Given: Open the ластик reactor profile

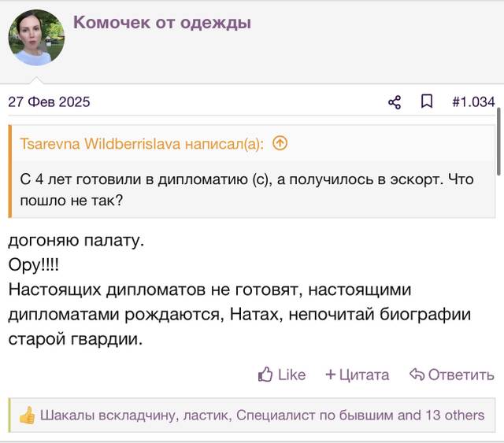Looking at the screenshot, I should point(207,415).
